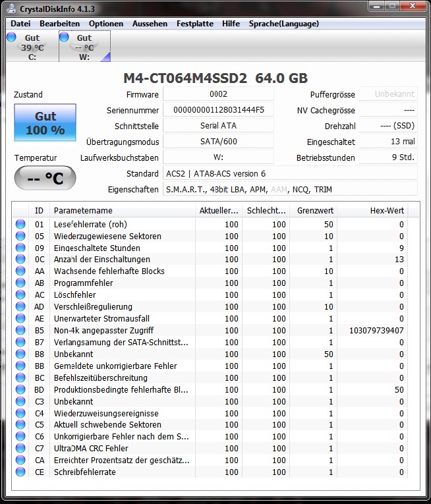Click the Befehlszeitüberschreitung parameter name

tap(101, 378)
